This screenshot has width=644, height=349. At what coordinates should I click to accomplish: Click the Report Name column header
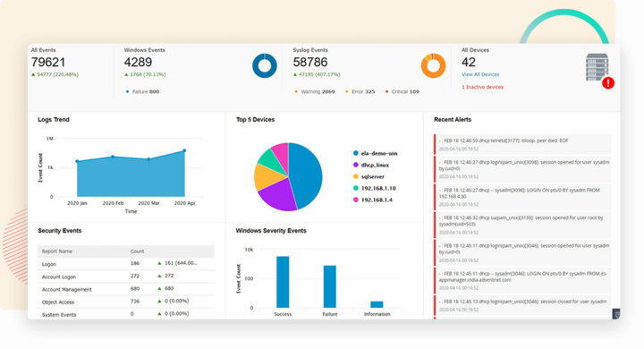(57, 251)
